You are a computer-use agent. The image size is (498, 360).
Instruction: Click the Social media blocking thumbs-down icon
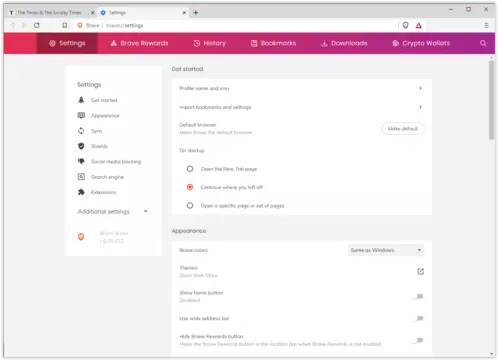(81, 161)
